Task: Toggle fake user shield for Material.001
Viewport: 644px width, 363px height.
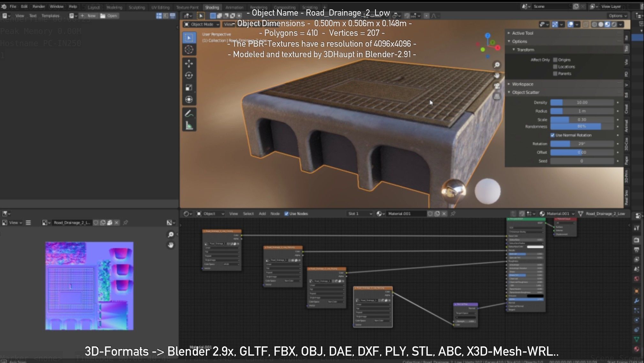Action: click(x=430, y=213)
